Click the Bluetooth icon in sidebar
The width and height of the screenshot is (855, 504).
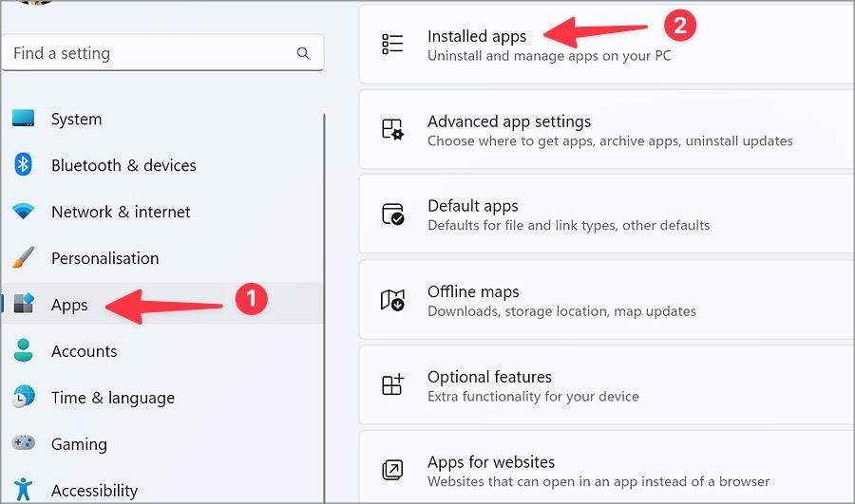pos(24,164)
